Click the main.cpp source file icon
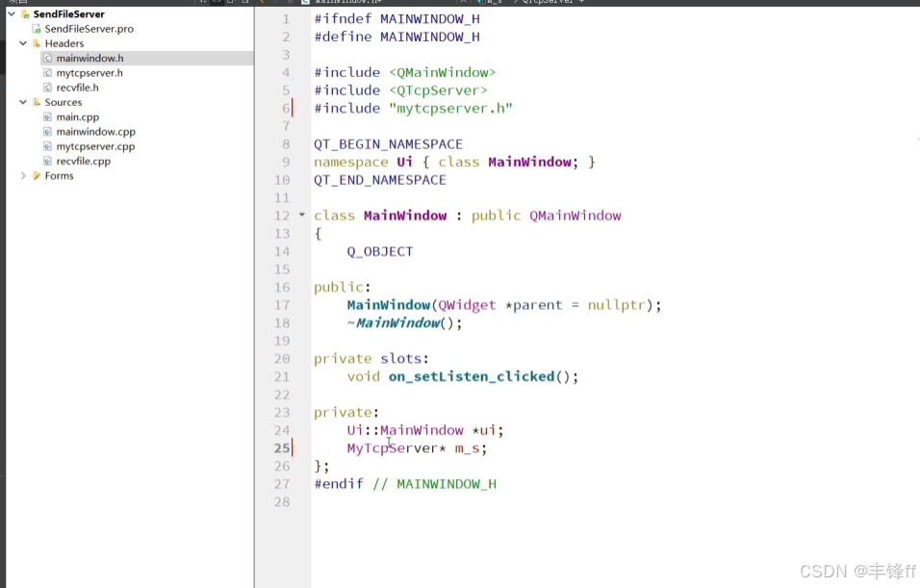920x588 pixels. coord(47,116)
